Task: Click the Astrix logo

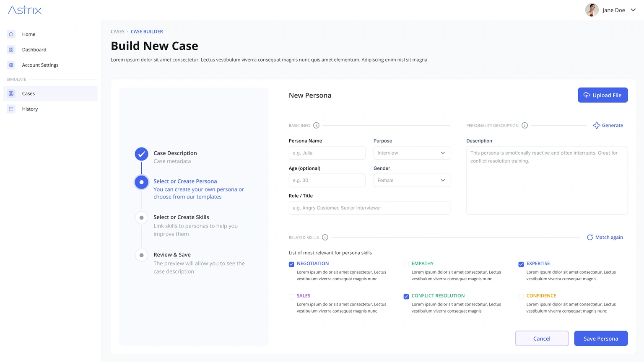Action: click(25, 10)
